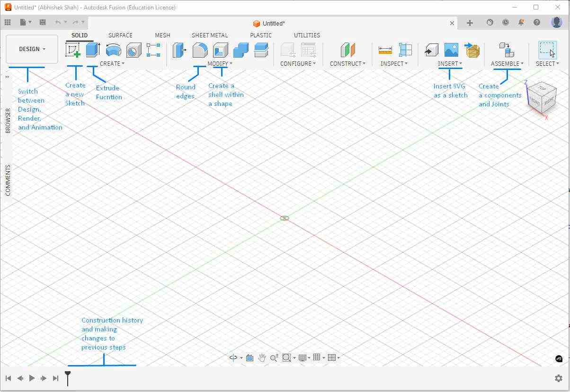The image size is (570, 392).
Task: Select the New Component assemble icon
Action: [507, 50]
